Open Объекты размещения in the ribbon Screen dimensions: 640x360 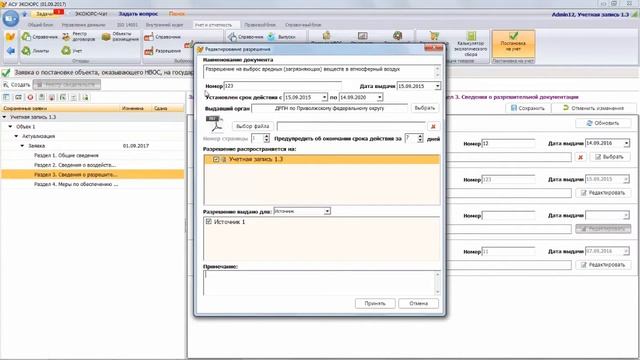(x=120, y=37)
